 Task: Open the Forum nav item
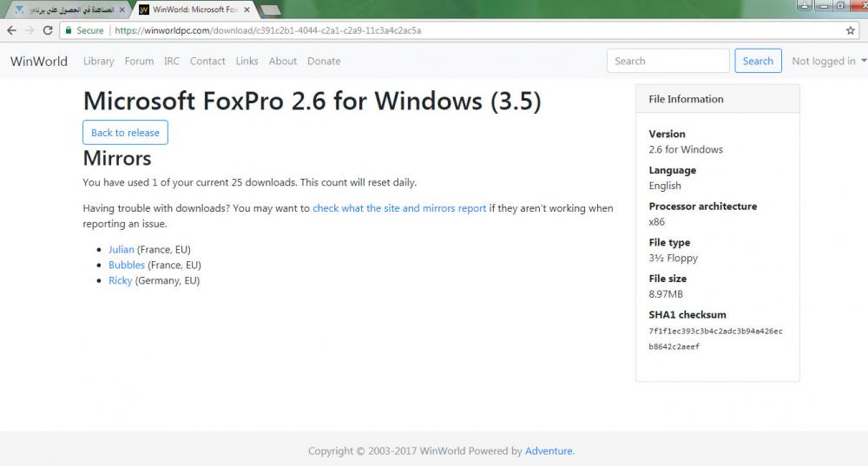click(x=139, y=61)
